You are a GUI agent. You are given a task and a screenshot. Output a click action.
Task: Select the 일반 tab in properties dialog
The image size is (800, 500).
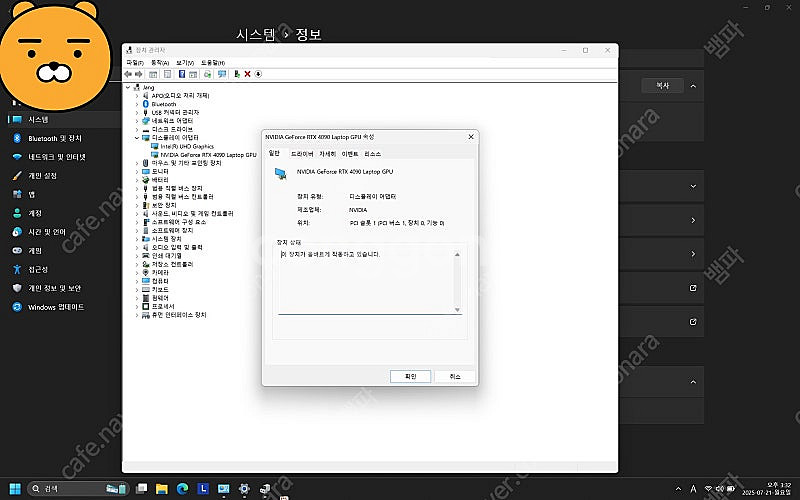(x=274, y=153)
